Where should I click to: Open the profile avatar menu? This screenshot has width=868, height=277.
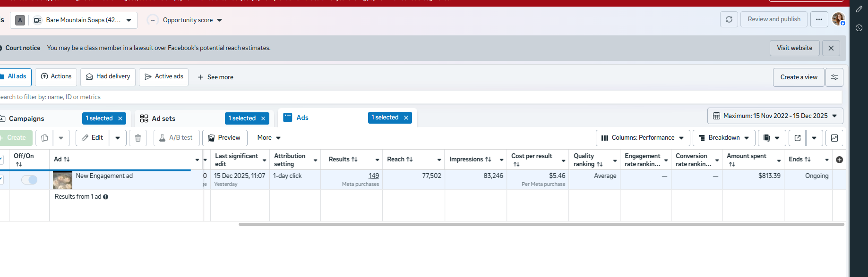(x=839, y=19)
